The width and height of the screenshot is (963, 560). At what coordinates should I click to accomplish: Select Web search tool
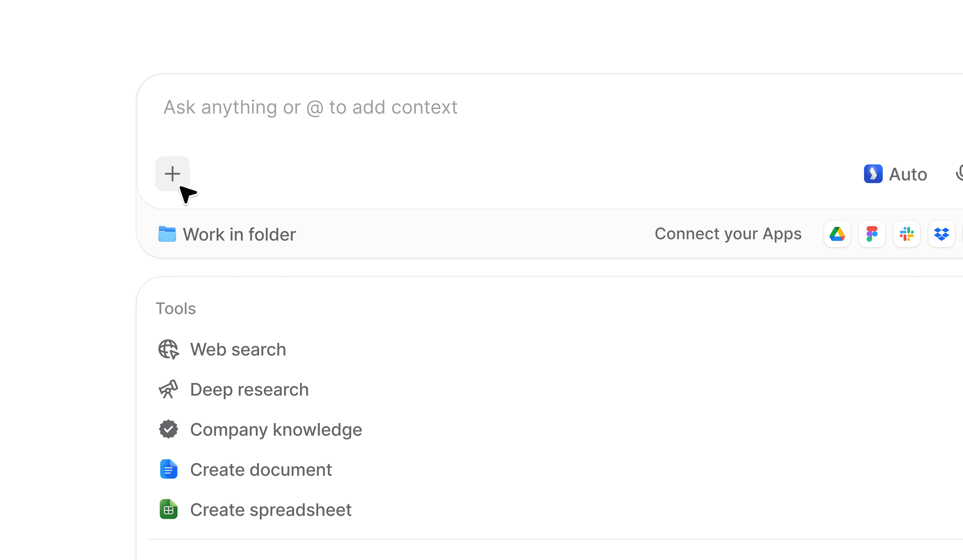(x=222, y=350)
